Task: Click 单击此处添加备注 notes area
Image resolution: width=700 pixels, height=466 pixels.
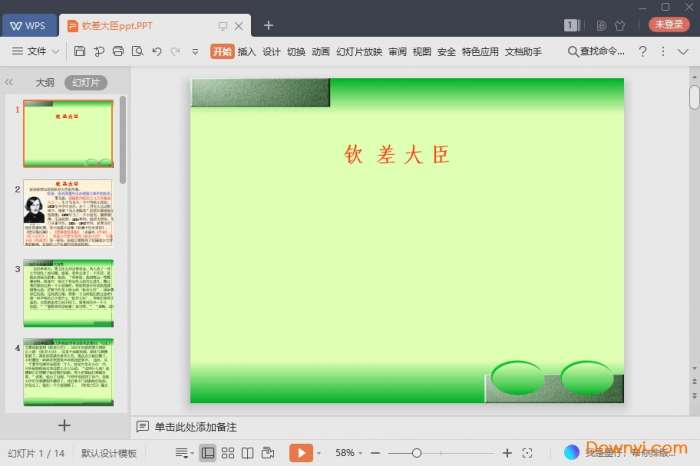Action: (196, 427)
